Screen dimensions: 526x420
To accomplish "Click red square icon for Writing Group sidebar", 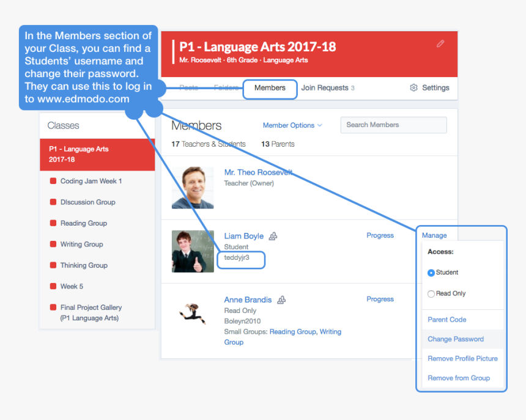I will [x=53, y=244].
